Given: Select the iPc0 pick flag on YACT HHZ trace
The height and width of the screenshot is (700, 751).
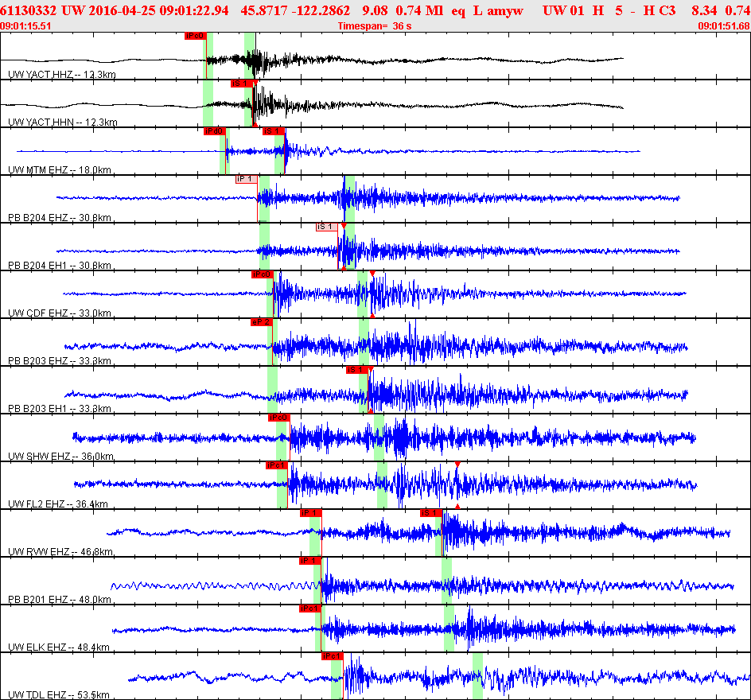Looking at the screenshot, I should click(x=196, y=36).
